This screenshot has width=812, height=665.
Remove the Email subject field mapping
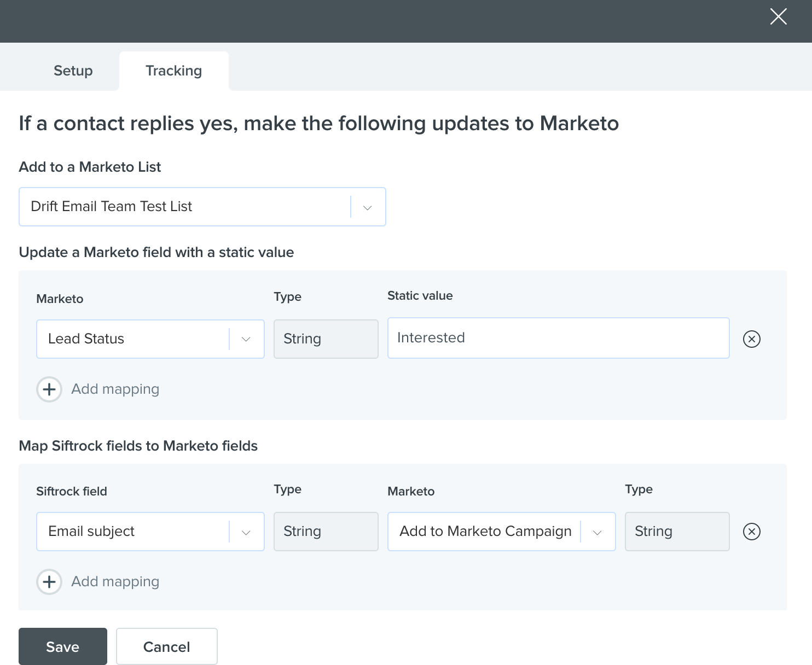(752, 532)
